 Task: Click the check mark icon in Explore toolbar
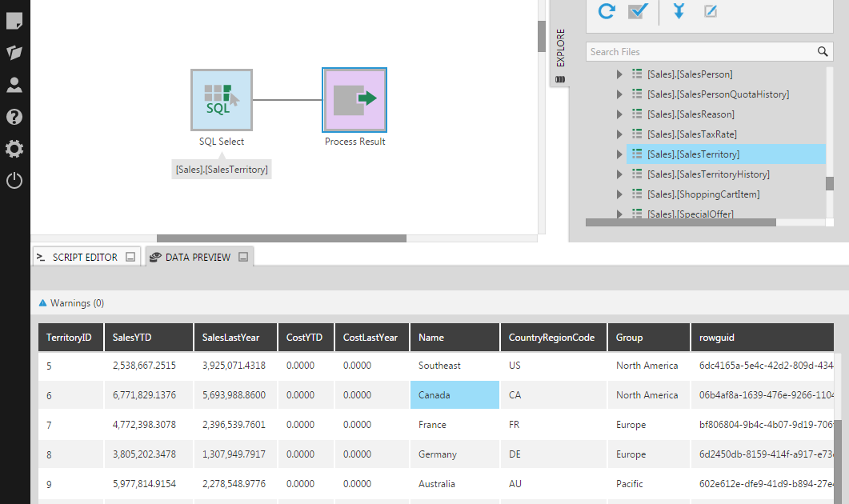pos(638,11)
